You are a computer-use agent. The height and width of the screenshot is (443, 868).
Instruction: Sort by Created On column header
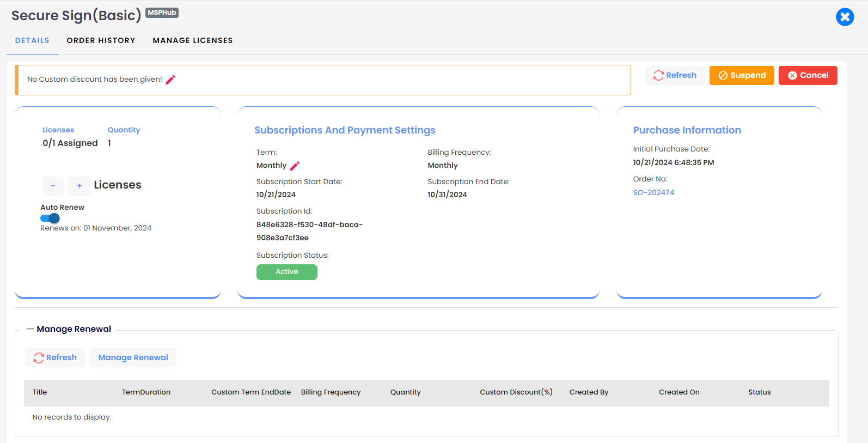[679, 392]
